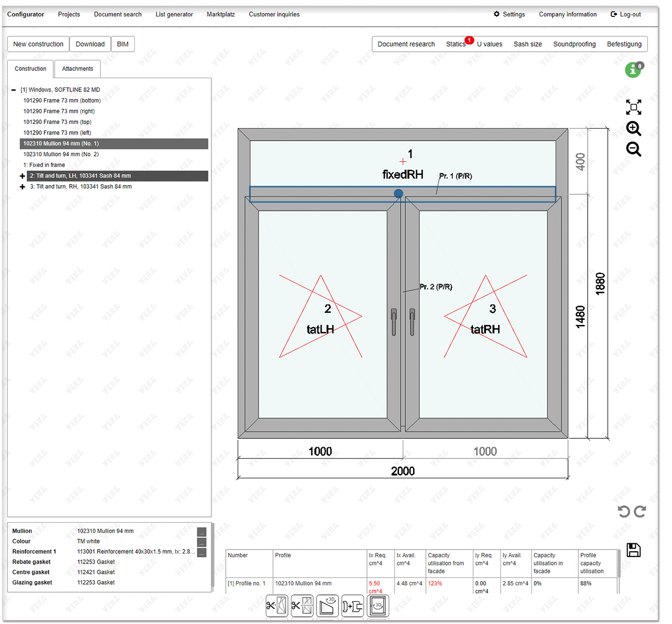Click the statics table scrollbar
This screenshot has height=624, width=672.
[619, 564]
